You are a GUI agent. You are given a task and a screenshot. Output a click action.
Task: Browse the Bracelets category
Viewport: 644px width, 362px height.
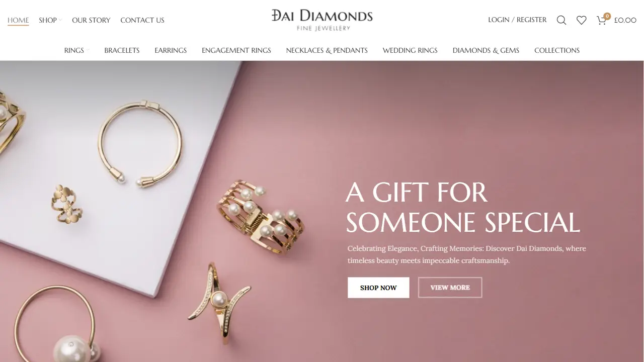click(122, 50)
